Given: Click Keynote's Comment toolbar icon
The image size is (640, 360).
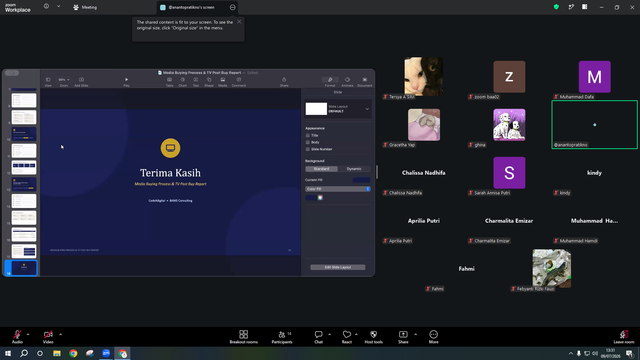Looking at the screenshot, I should coord(239,81).
